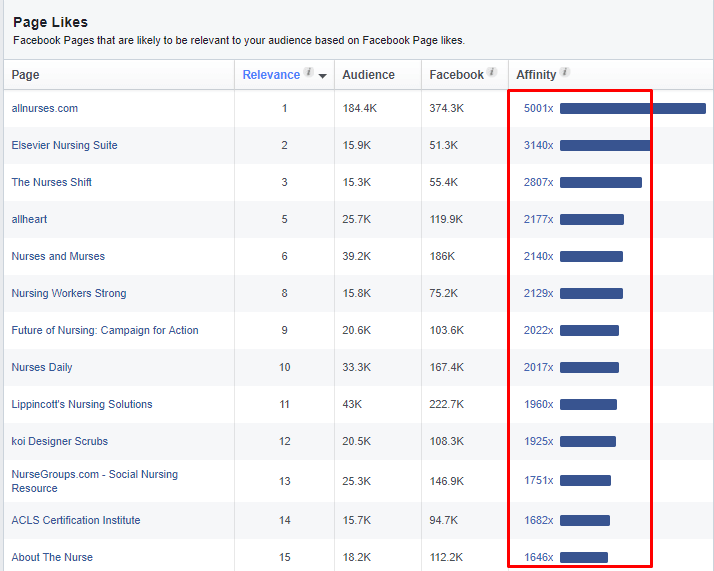Open the allheart page link
The image size is (714, 571).
pyautogui.click(x=29, y=219)
